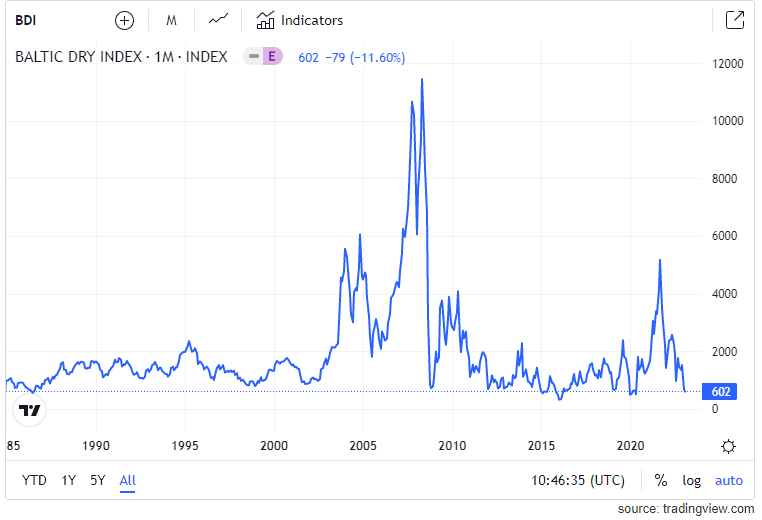Click the 1990 time axis label
762x520 pixels.
(96, 446)
